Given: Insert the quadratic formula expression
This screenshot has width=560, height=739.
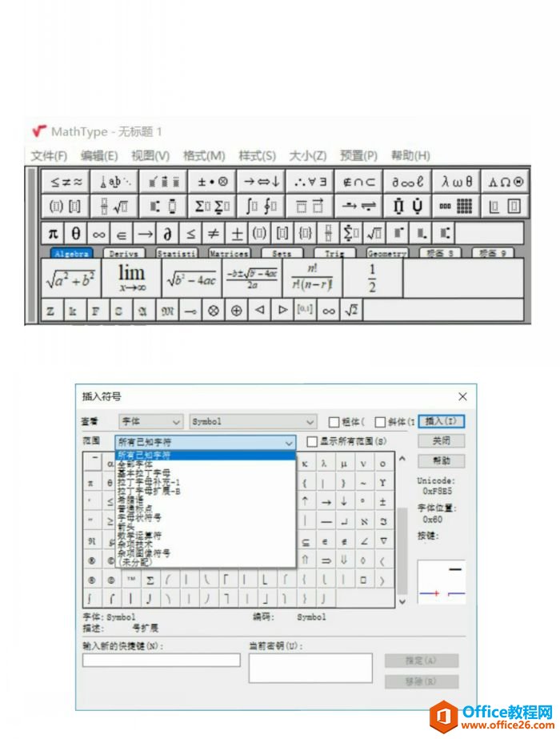Looking at the screenshot, I should [252, 278].
